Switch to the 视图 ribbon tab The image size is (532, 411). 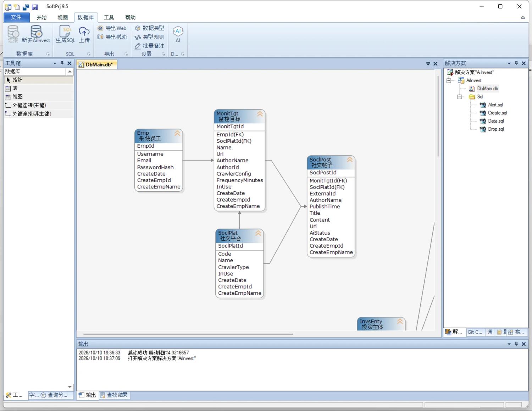click(62, 17)
